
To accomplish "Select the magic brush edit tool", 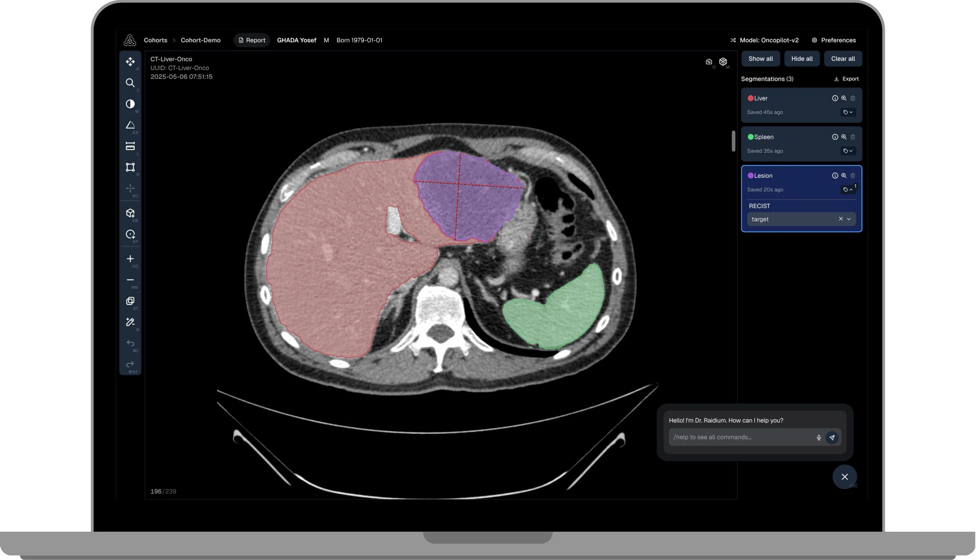I will click(130, 322).
